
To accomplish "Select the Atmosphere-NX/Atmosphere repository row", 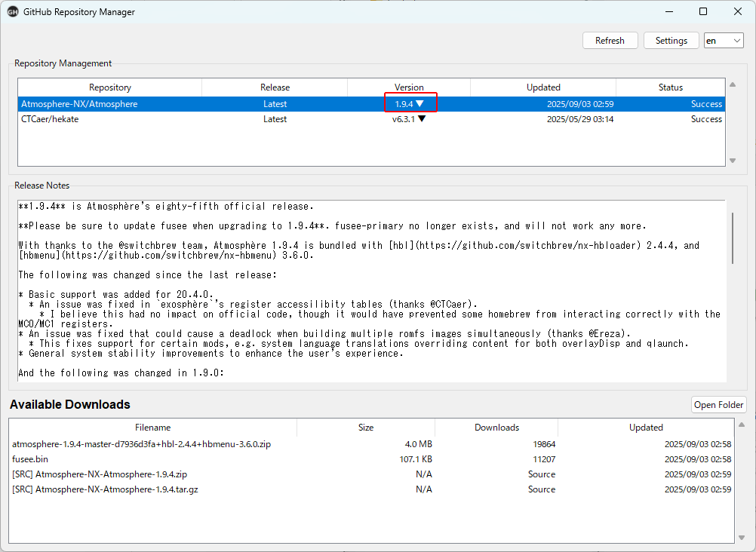I will click(371, 104).
